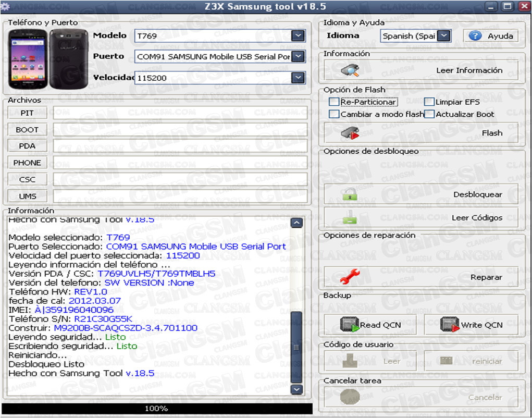Click the flash drive icon on Flash button
532x418 pixels.
[350, 133]
